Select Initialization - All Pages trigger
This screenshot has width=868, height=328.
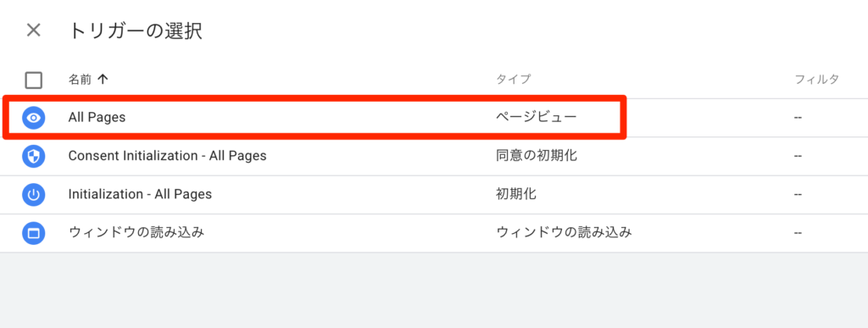[140, 195]
